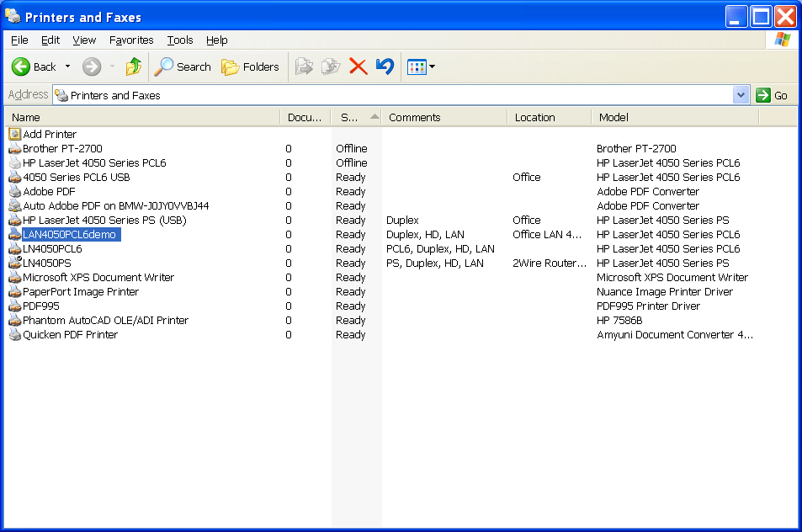Image resolution: width=802 pixels, height=532 pixels.
Task: Click the 'PS, Duplex, HD, LAN' comment
Action: (435, 263)
